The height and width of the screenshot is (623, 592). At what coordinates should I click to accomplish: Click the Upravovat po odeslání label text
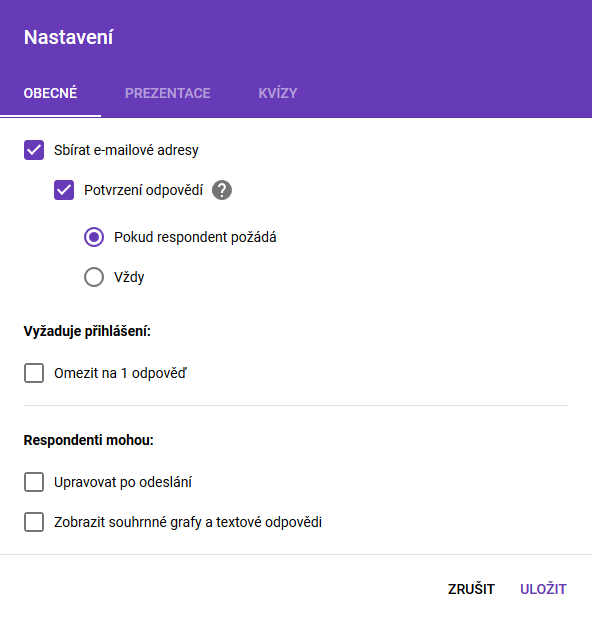click(123, 482)
